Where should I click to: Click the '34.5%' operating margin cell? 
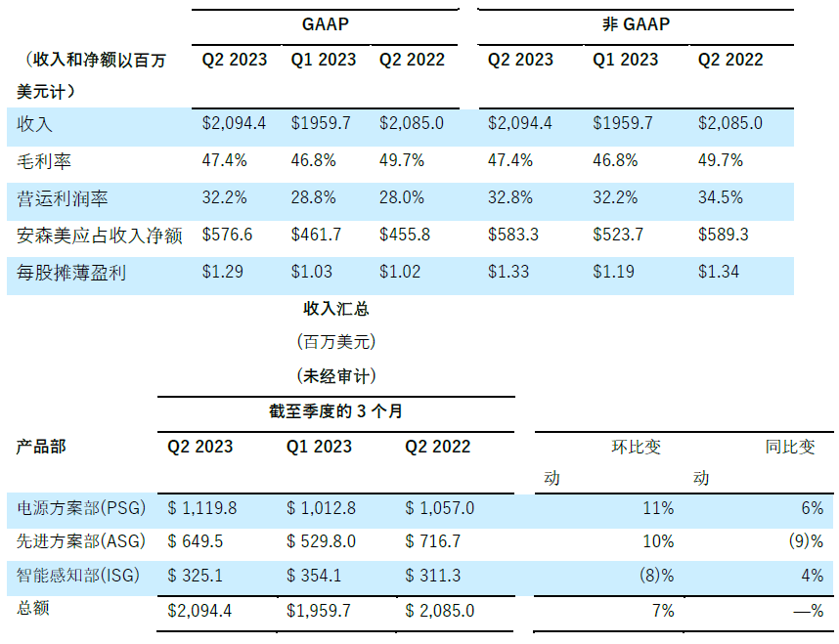(x=721, y=198)
